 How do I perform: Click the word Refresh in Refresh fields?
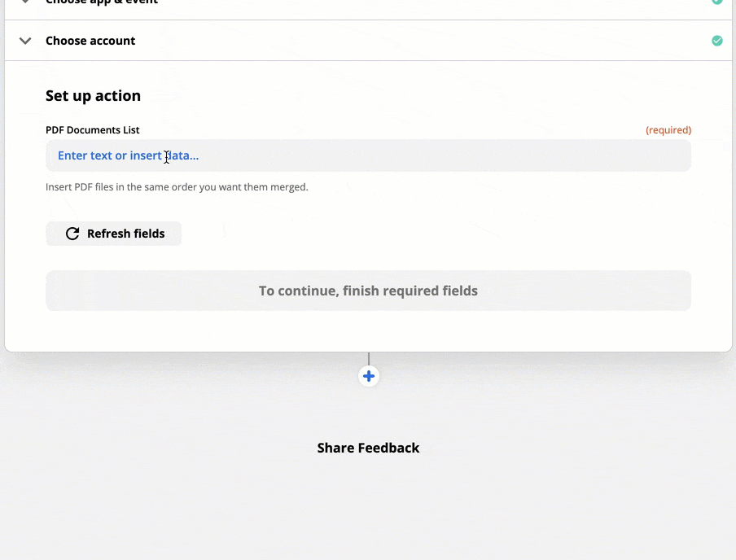[109, 234]
